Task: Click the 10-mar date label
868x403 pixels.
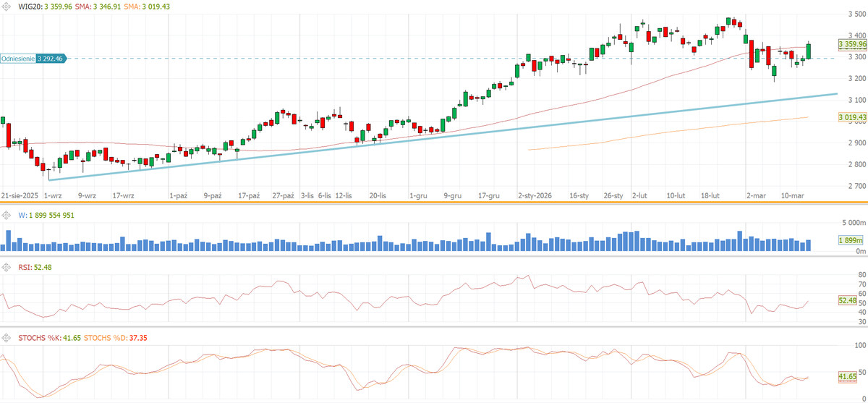Action: [x=793, y=195]
